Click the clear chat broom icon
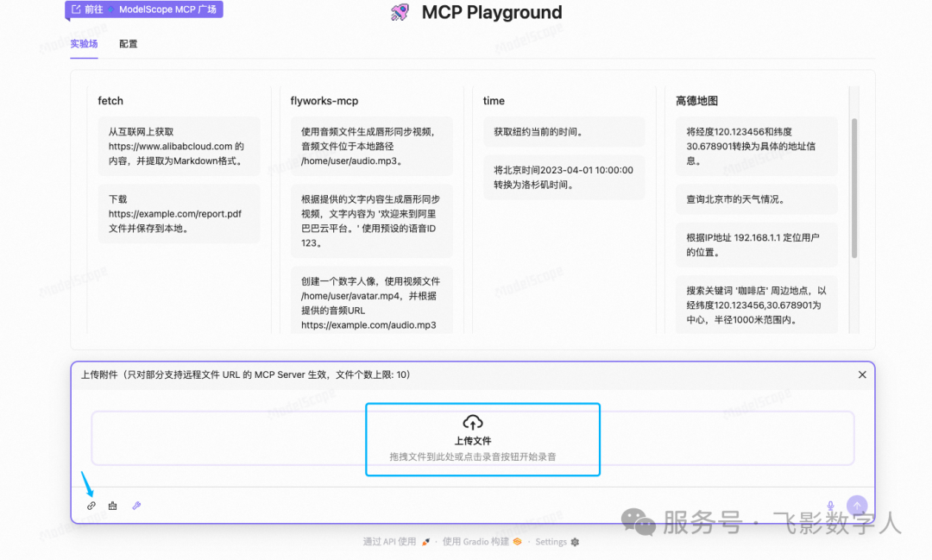The height and width of the screenshot is (560, 932). pos(112,506)
